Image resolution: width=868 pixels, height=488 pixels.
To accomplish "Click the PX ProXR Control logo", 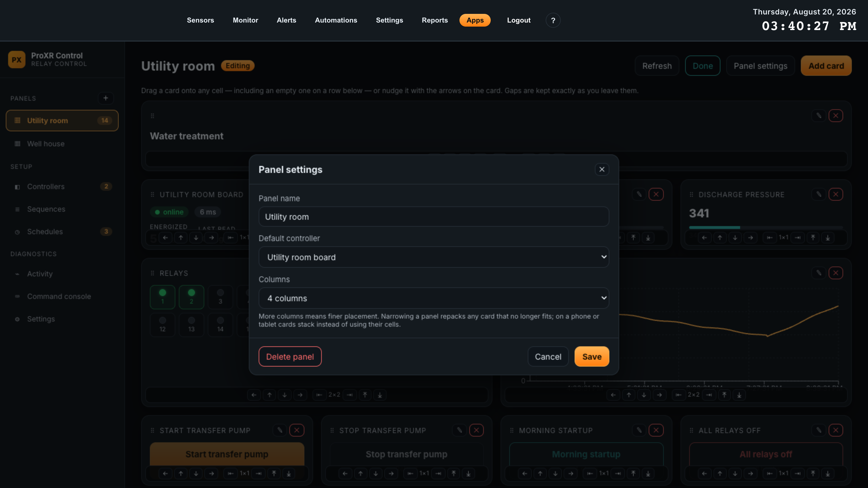I will (16, 60).
